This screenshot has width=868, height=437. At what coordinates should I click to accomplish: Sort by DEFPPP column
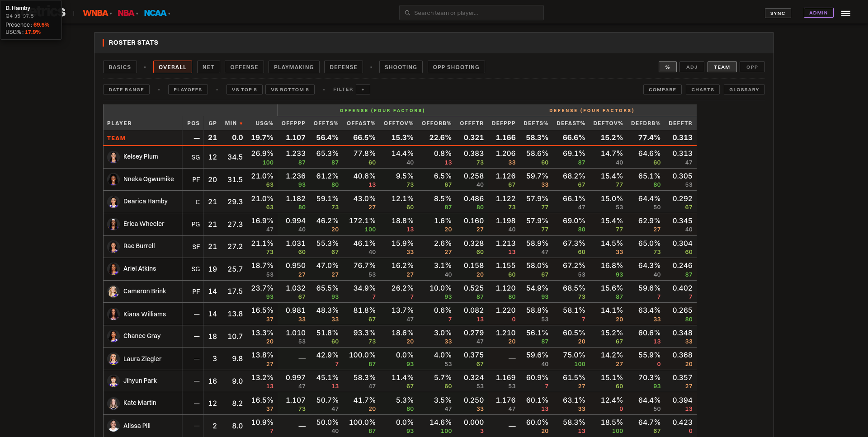coord(504,123)
